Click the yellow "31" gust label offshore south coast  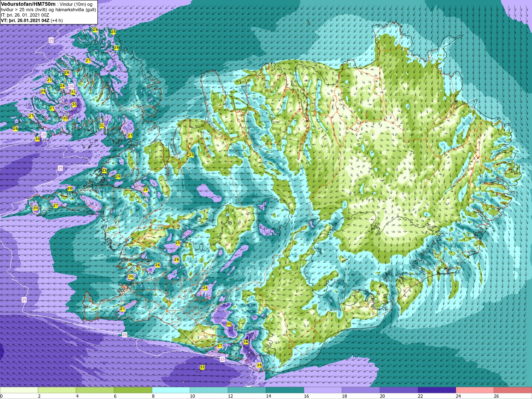point(202,367)
